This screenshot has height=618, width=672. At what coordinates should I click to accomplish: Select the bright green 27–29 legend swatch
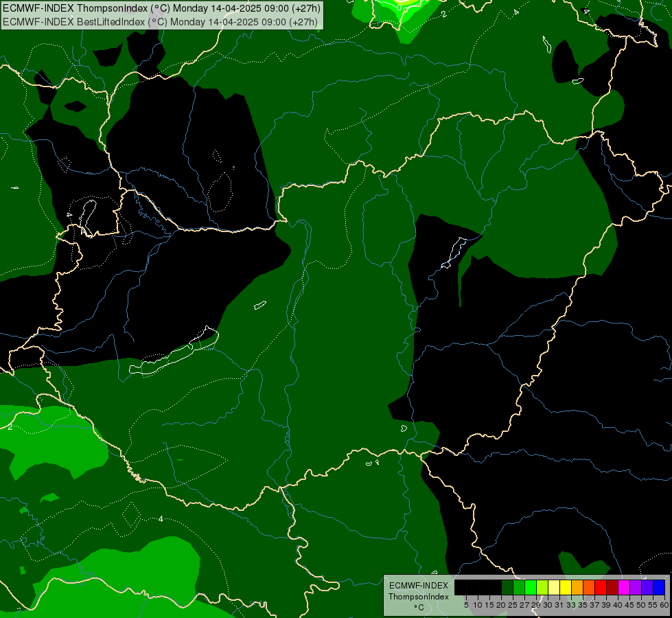tap(531, 587)
